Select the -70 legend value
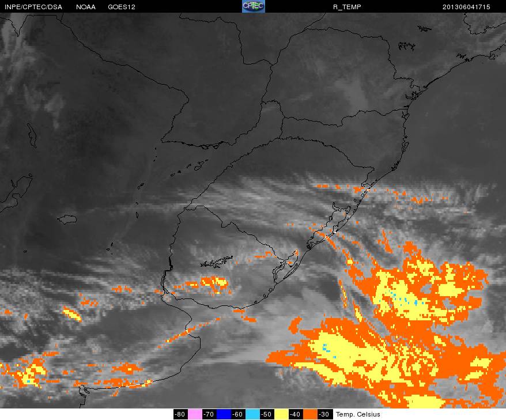 (209, 414)
